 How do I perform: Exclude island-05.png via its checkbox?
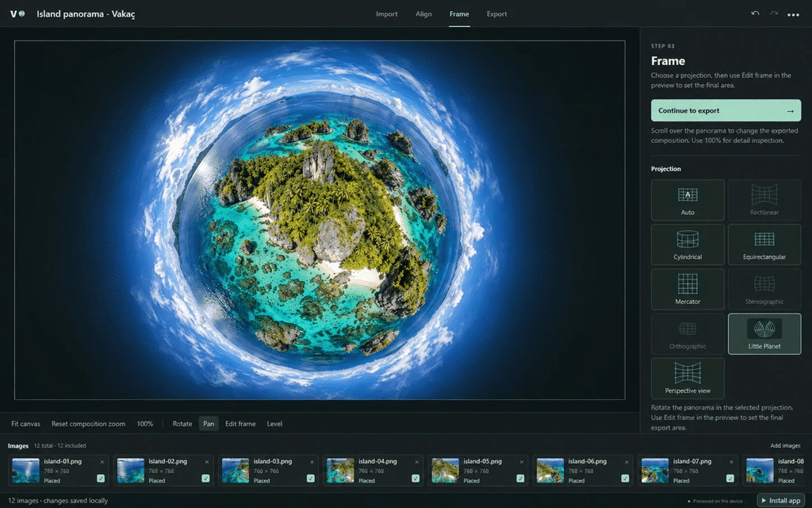520,479
